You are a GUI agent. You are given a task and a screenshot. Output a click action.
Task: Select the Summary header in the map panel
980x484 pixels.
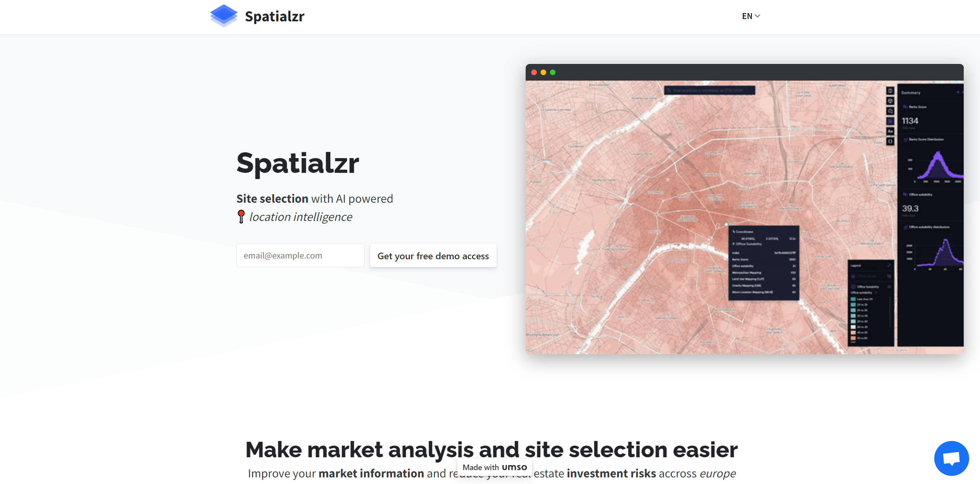[911, 92]
